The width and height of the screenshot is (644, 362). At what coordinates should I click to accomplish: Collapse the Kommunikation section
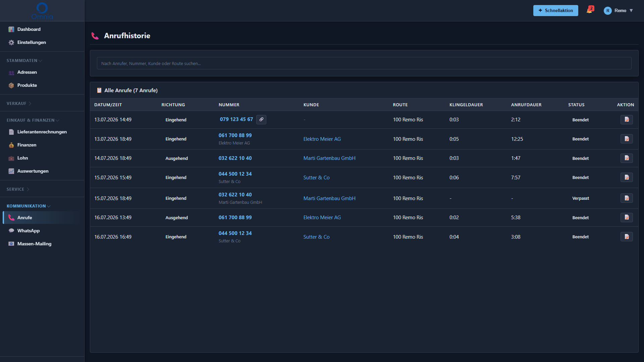tap(29, 206)
